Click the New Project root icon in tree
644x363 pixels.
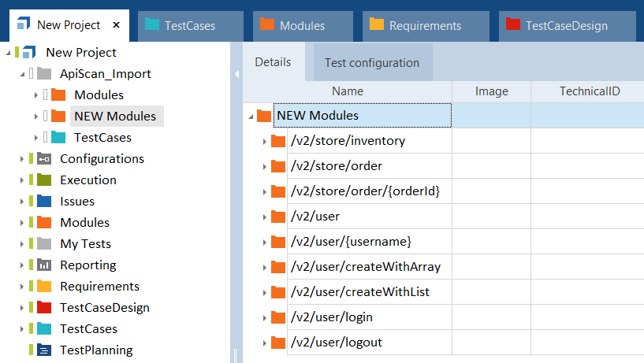click(29, 53)
